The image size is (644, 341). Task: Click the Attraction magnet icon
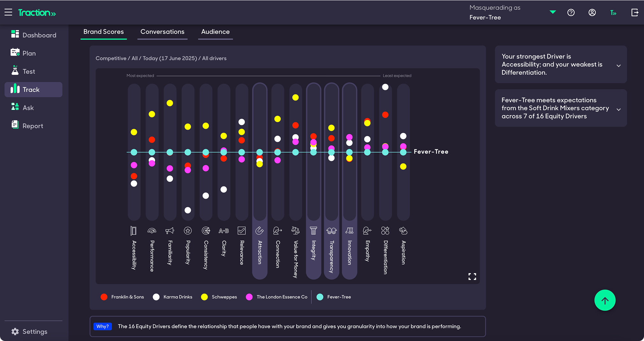(x=260, y=231)
